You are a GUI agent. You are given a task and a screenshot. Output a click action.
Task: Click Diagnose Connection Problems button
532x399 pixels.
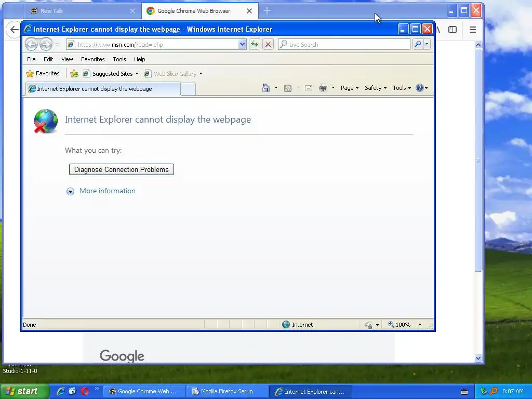pyautogui.click(x=122, y=170)
